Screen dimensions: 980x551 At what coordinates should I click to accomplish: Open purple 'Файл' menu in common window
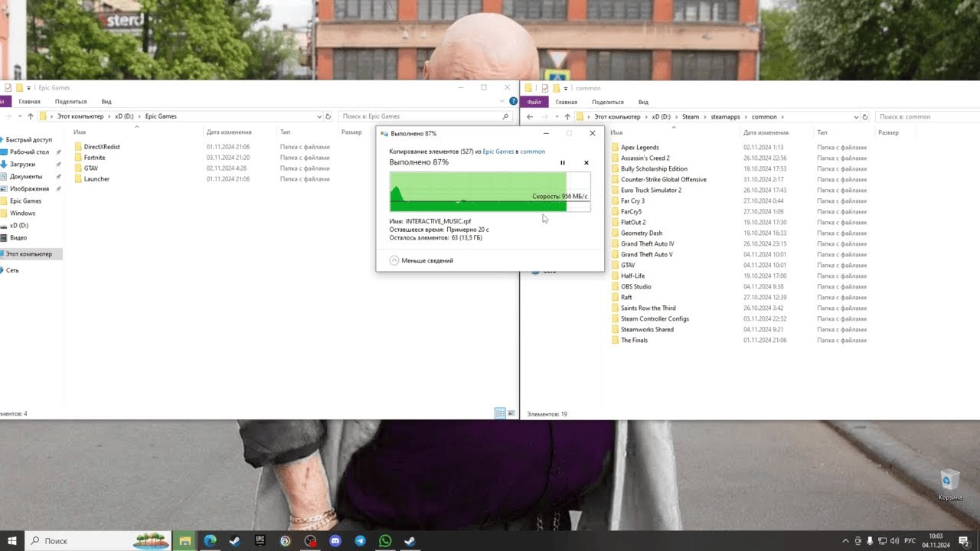tap(534, 102)
